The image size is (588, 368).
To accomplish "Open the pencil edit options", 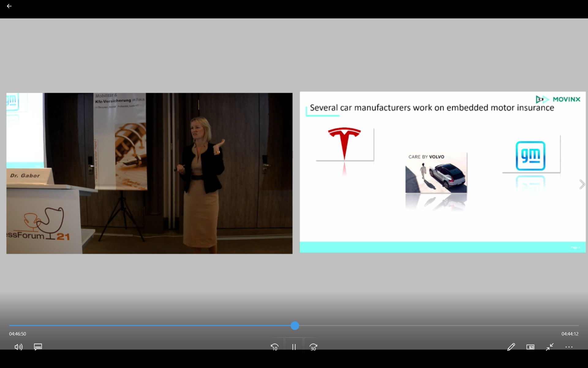I will point(511,347).
